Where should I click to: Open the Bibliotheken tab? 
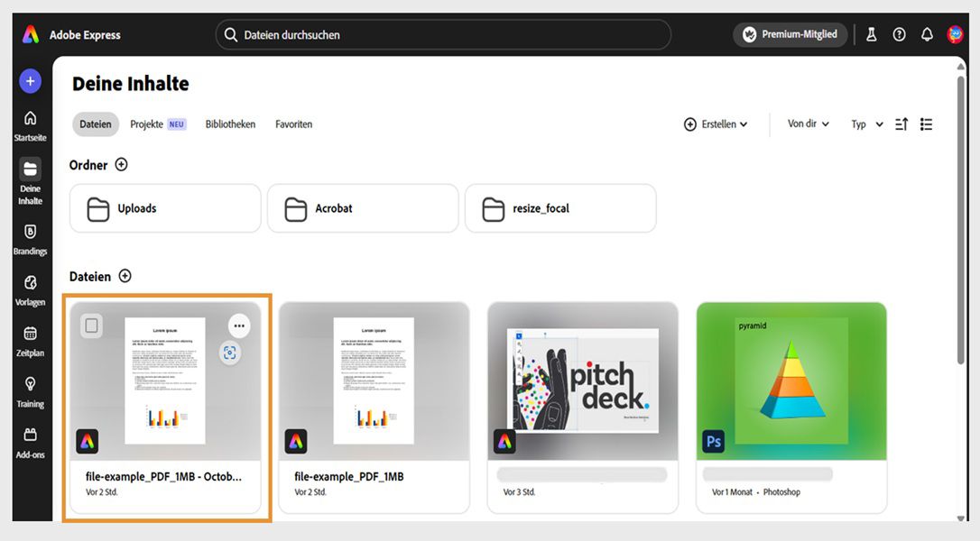point(230,124)
